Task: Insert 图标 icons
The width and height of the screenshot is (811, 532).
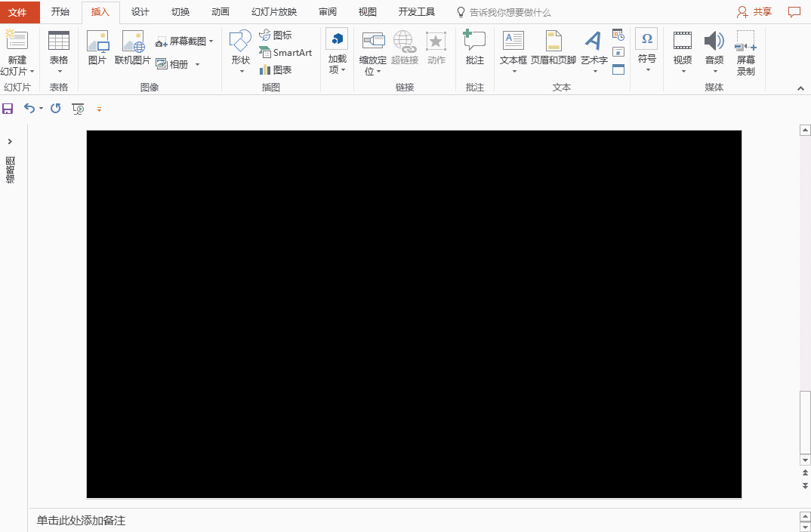Action: 276,35
